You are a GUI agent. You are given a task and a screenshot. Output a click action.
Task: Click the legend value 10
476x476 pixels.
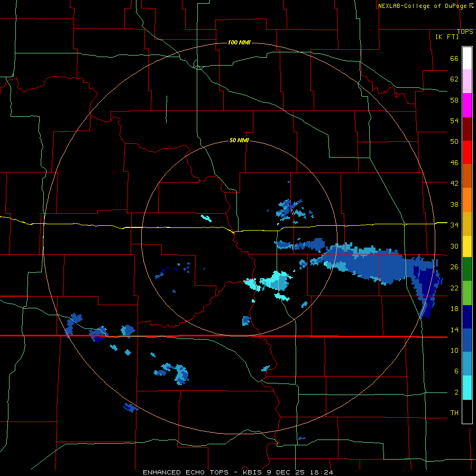click(454, 350)
